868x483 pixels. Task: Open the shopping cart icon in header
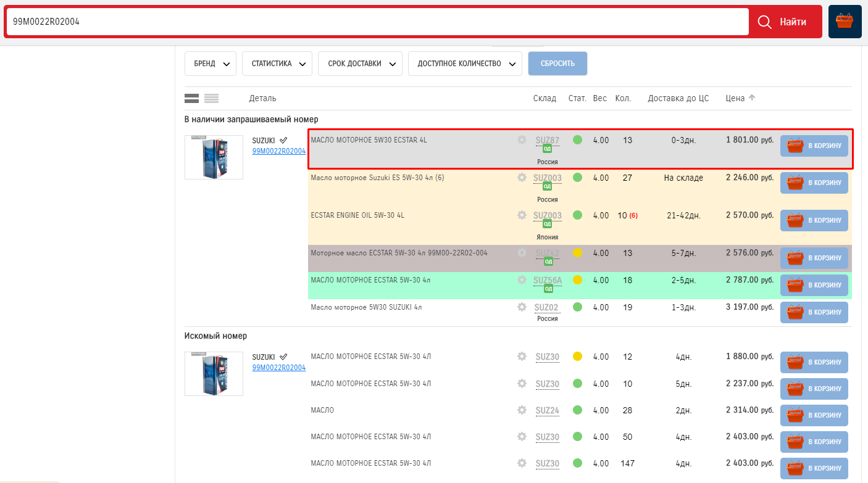point(845,22)
